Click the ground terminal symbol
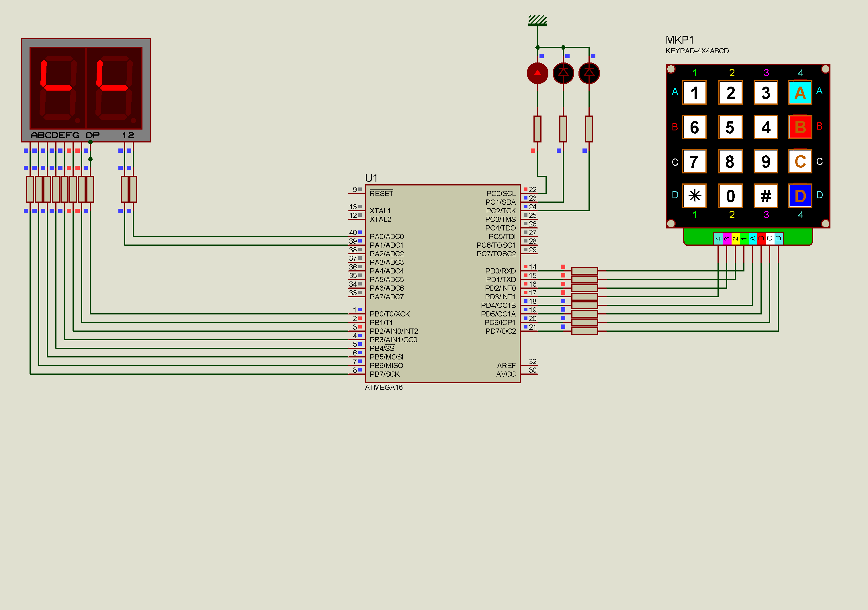The width and height of the screenshot is (868, 610). [537, 21]
